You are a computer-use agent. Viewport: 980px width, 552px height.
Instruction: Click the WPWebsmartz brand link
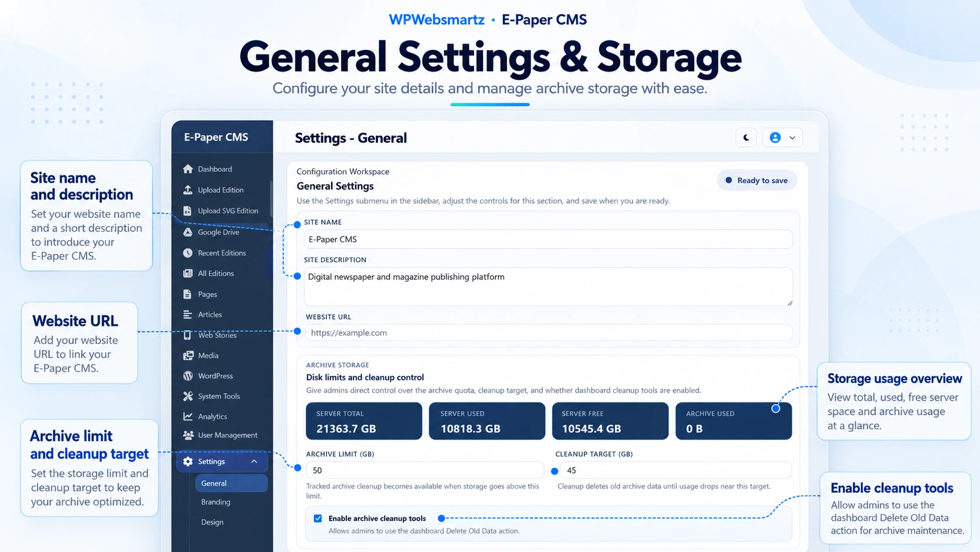tap(437, 20)
